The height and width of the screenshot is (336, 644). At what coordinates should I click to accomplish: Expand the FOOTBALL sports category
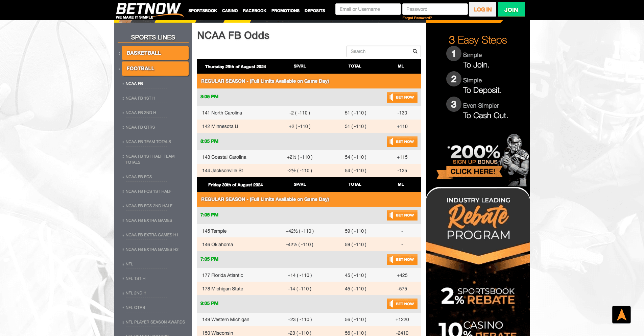click(x=155, y=69)
